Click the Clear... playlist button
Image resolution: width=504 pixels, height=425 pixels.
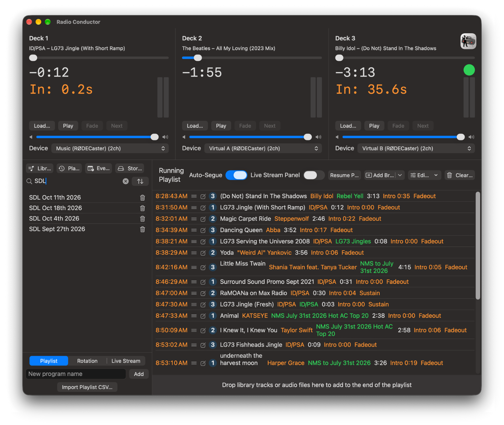click(x=460, y=175)
